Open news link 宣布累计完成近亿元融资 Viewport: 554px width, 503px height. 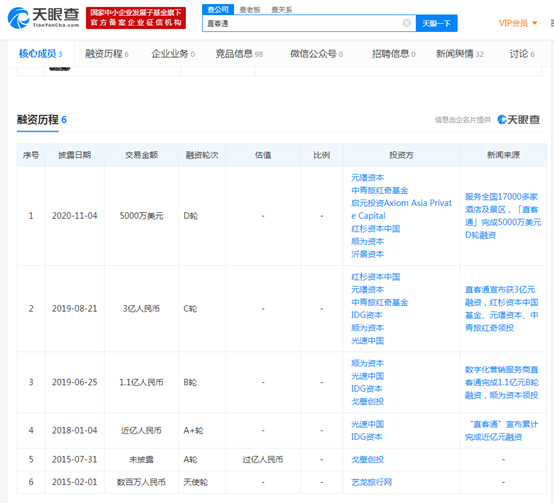pos(502,430)
